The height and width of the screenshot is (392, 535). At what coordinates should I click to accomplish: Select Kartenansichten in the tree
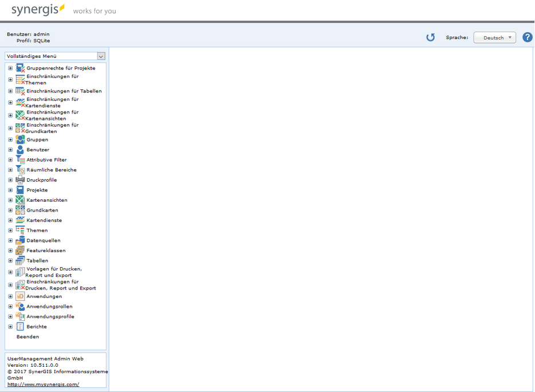(46, 200)
